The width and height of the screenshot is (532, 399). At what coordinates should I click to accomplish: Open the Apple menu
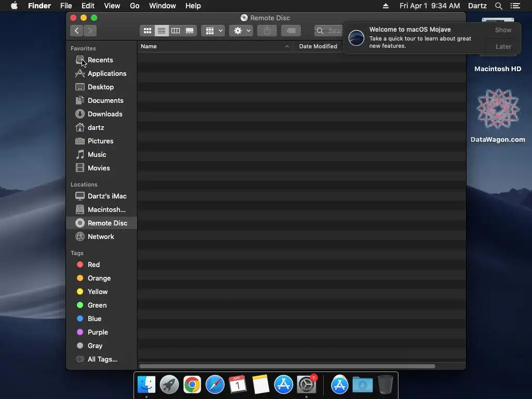coord(14,6)
